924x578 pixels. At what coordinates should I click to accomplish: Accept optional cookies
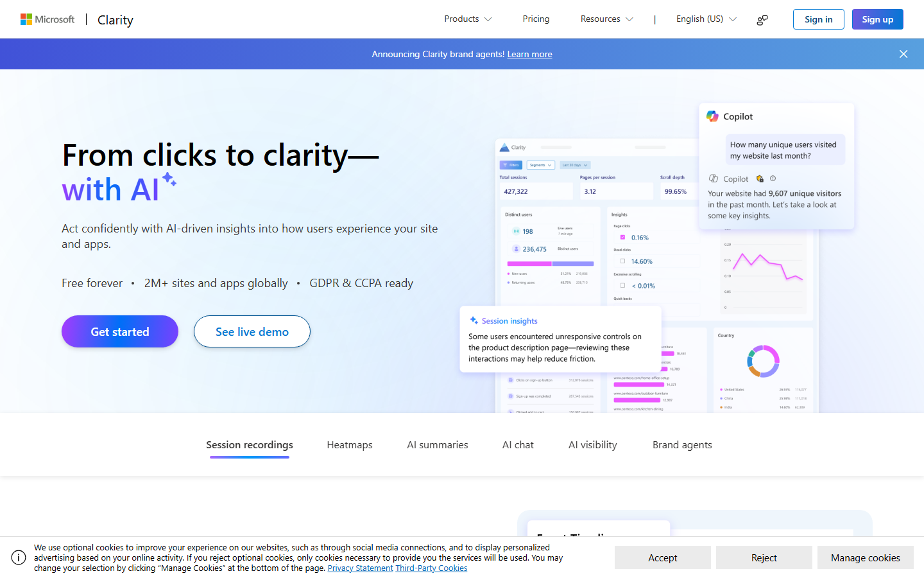pyautogui.click(x=663, y=557)
